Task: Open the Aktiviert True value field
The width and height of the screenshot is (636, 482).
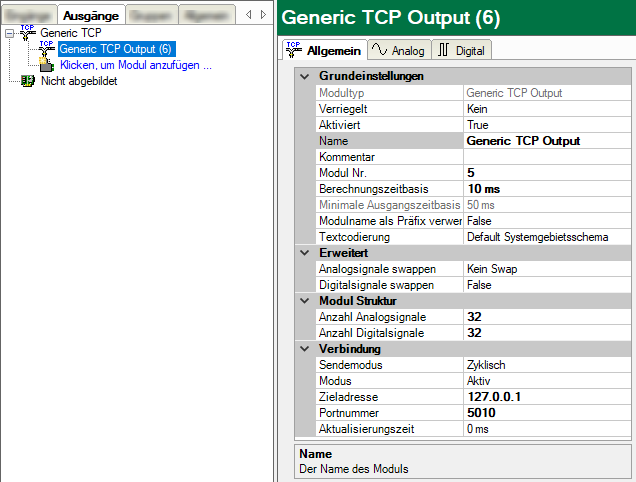Action: pos(547,125)
